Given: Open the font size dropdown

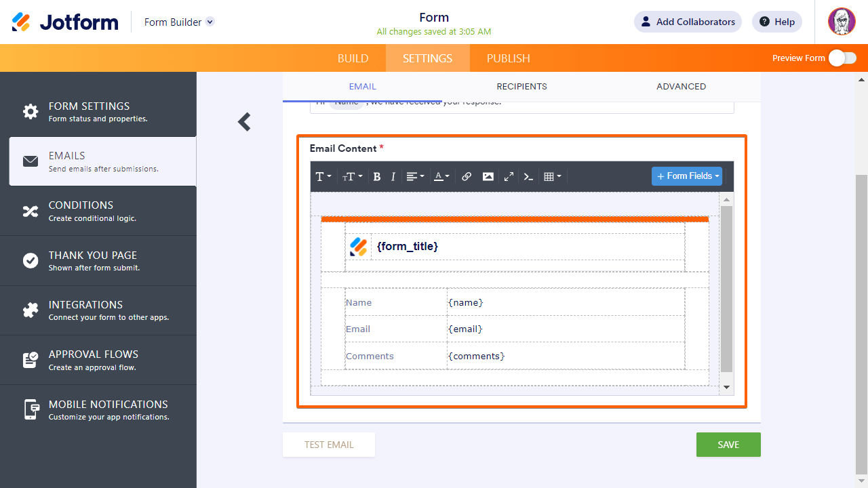Looking at the screenshot, I should (352, 176).
